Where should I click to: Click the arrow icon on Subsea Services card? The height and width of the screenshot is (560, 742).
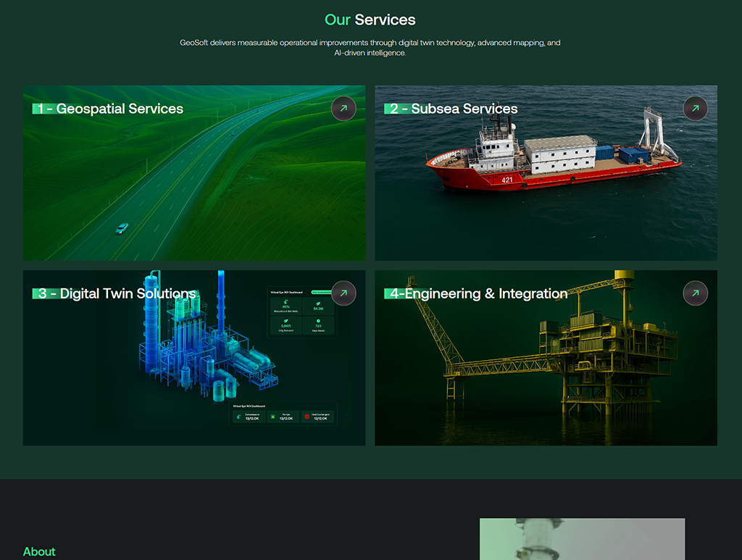click(x=695, y=109)
